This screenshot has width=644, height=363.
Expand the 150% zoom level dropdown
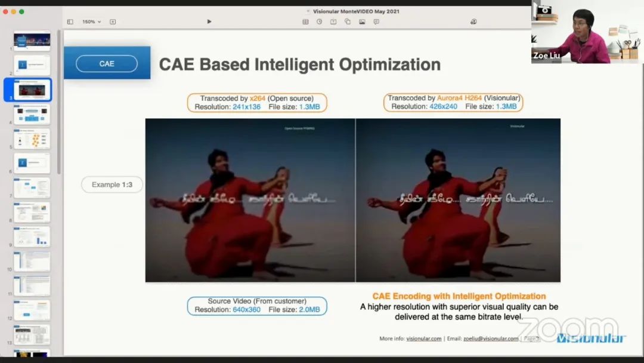click(x=91, y=21)
